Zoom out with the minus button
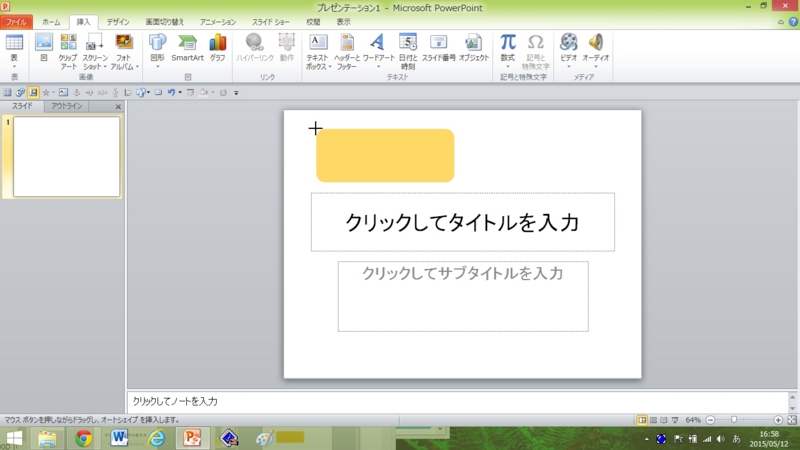 point(710,420)
